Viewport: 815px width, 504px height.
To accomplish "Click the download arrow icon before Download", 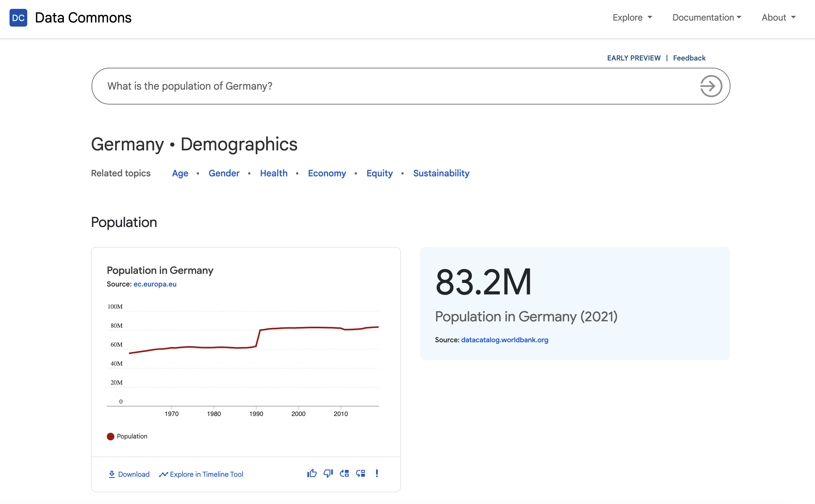I will coord(112,474).
